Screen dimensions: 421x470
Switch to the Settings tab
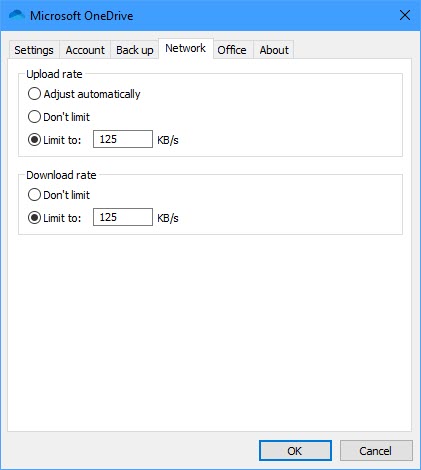(x=34, y=50)
